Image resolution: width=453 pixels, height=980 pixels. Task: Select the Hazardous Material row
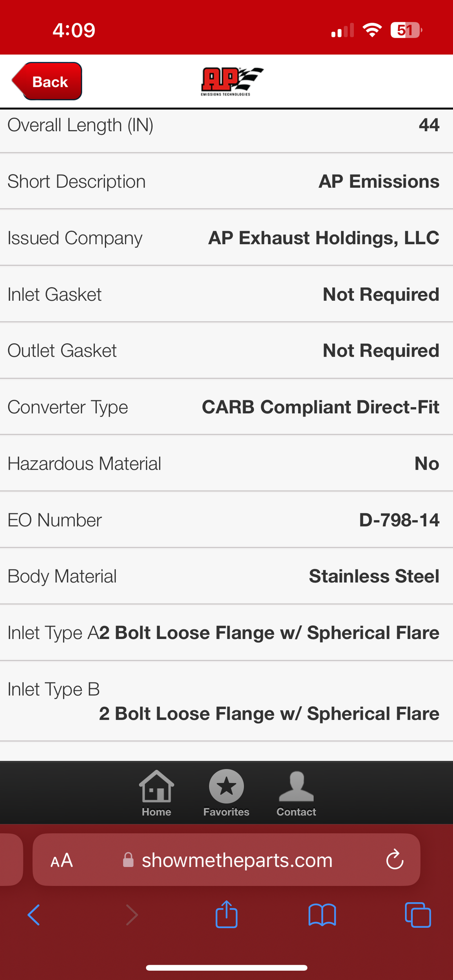click(226, 463)
